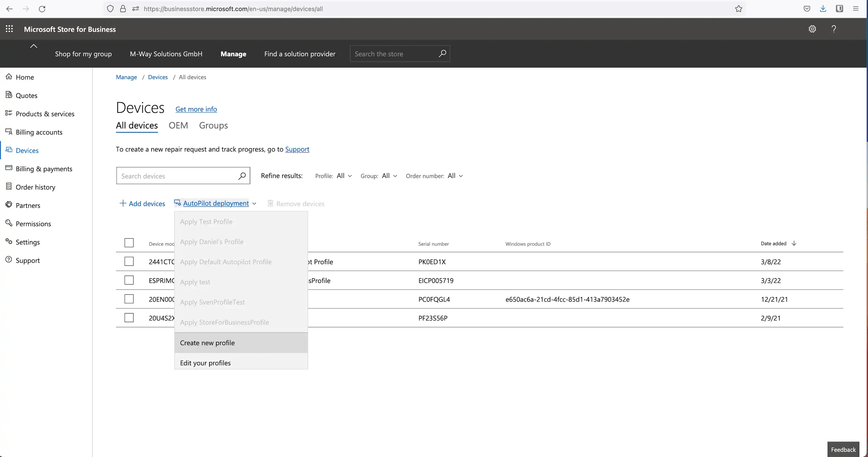Open the Microsoft app launcher grid
The image size is (868, 457).
[x=9, y=29]
